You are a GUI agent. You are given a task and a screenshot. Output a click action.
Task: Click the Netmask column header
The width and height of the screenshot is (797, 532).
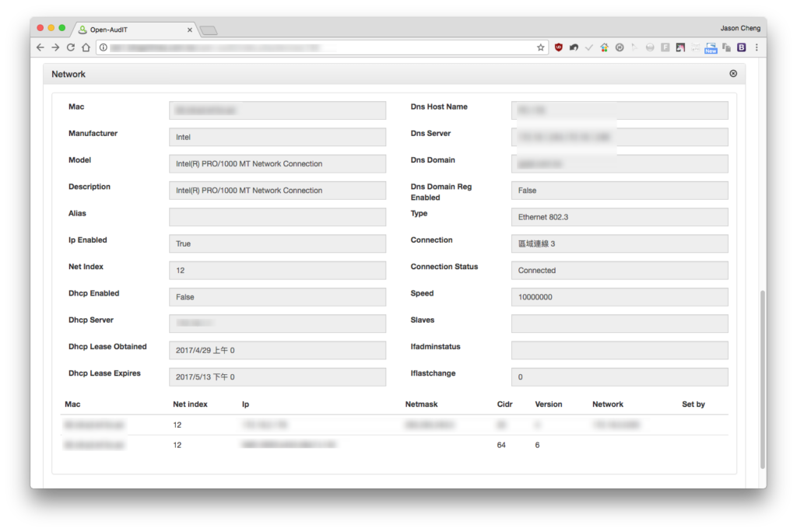(x=421, y=404)
